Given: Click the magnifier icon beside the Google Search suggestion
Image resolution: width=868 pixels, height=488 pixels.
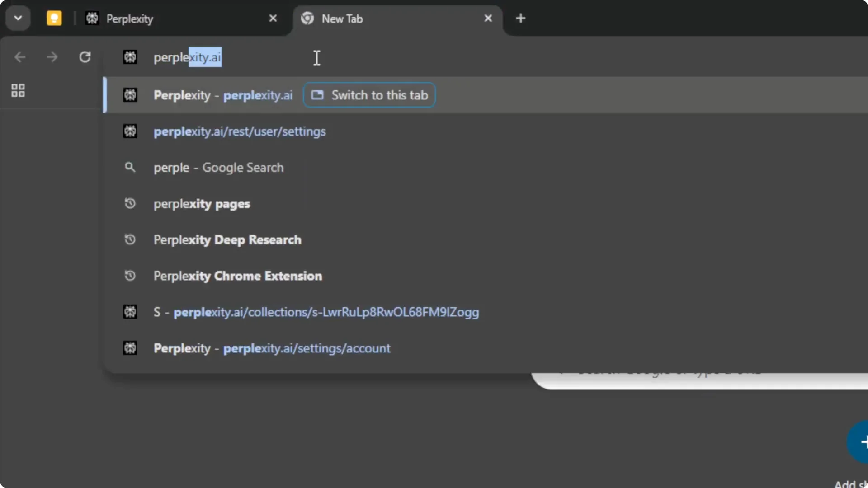Looking at the screenshot, I should (130, 167).
